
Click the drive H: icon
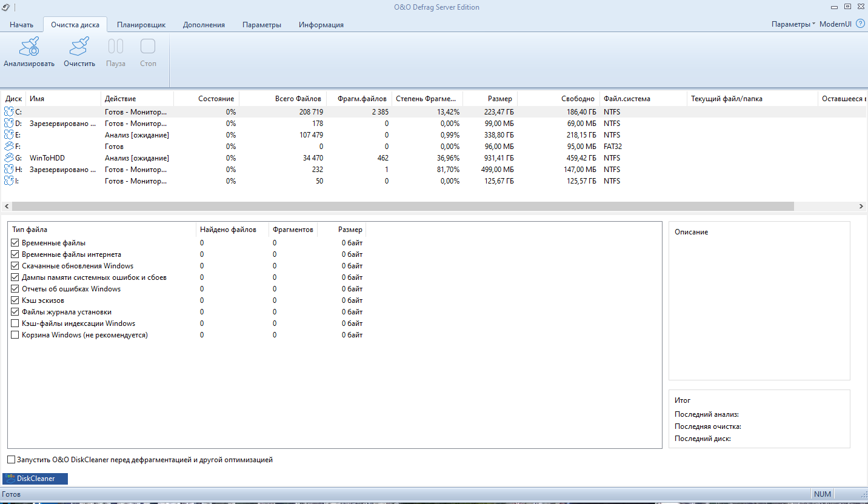8,170
